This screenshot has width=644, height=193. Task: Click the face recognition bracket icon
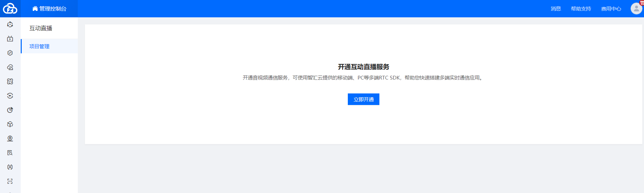pyautogui.click(x=10, y=167)
